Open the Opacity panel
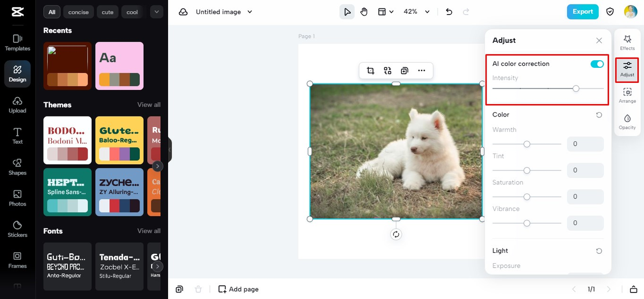Viewport: 644px width, 299px height. click(627, 122)
